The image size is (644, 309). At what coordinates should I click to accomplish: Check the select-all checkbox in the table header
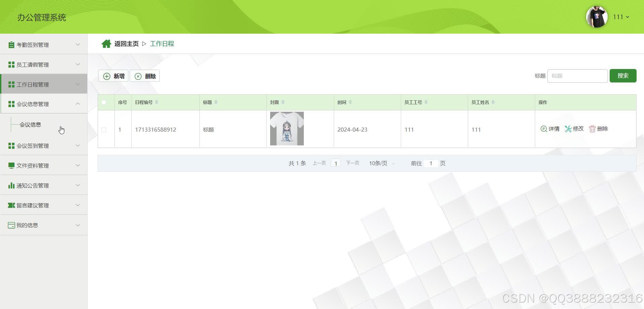point(104,102)
